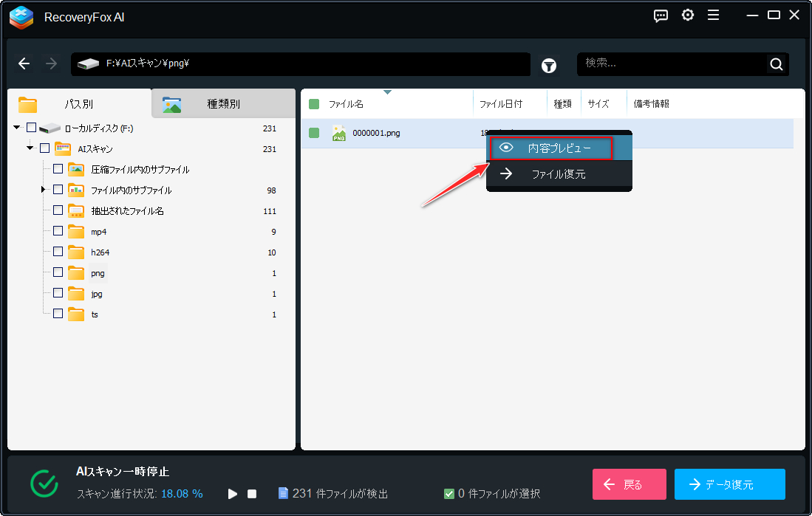Sort by サイズ column header
The image size is (812, 516).
(x=598, y=104)
